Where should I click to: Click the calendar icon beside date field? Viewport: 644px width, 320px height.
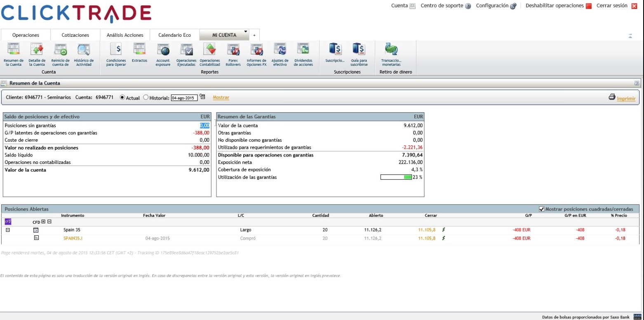[x=202, y=97]
